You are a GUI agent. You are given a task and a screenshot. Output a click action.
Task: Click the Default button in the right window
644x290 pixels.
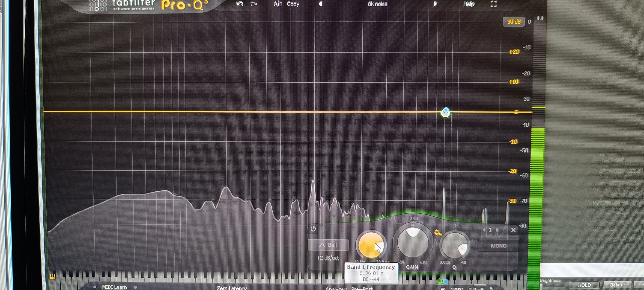coord(617,285)
